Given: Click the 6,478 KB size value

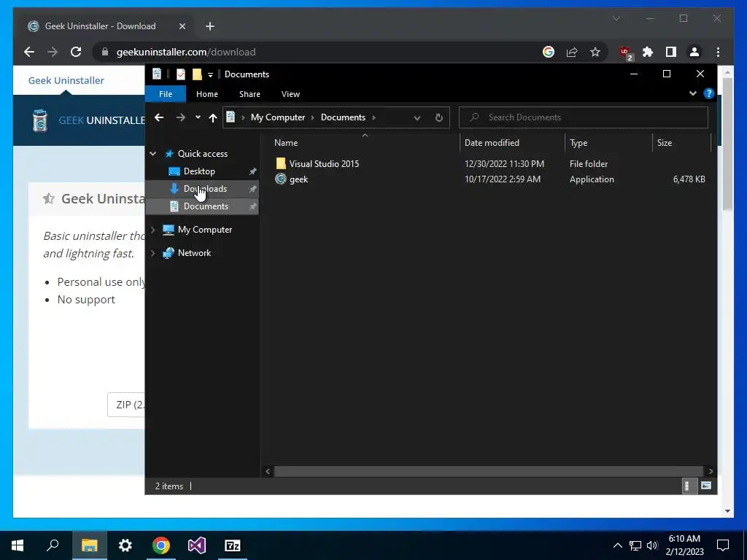Looking at the screenshot, I should tap(689, 179).
